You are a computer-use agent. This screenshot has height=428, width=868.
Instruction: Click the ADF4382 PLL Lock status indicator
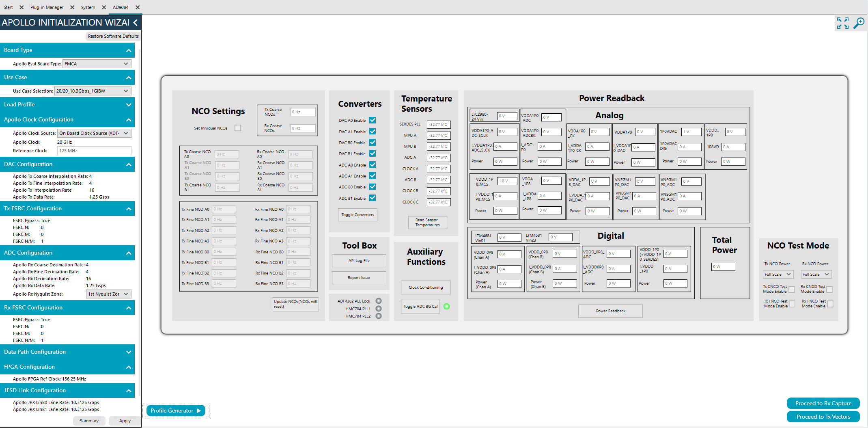[x=379, y=301]
